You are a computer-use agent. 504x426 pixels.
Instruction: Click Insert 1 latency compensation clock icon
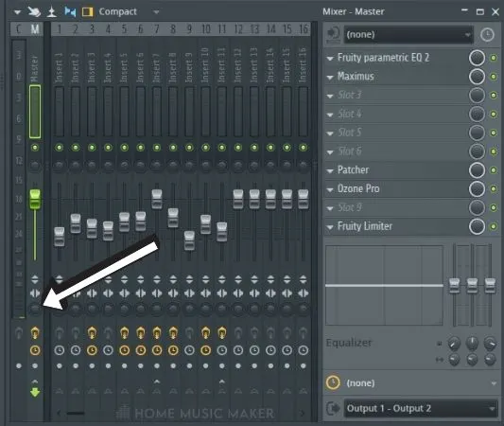point(60,350)
